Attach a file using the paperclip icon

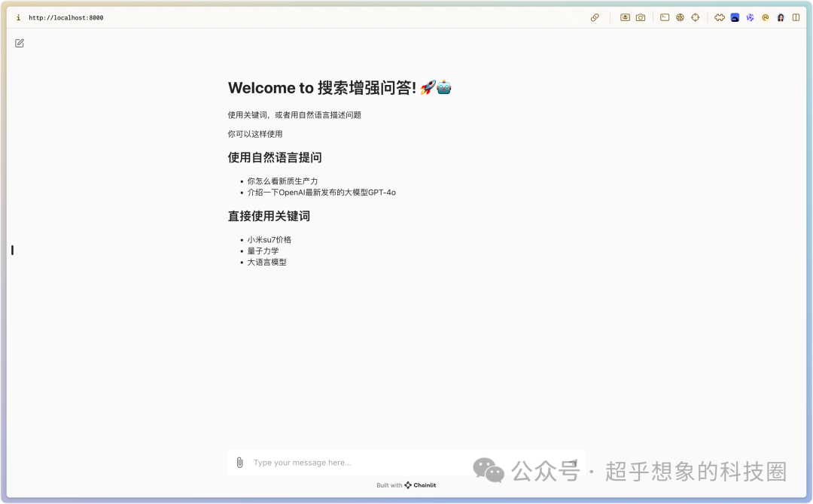pyautogui.click(x=239, y=462)
